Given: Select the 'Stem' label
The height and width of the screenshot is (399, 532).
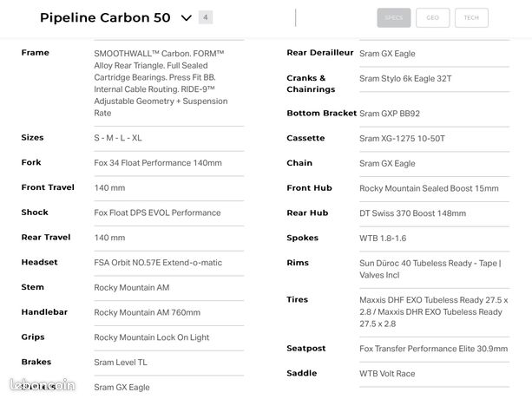Looking at the screenshot, I should click(33, 287).
